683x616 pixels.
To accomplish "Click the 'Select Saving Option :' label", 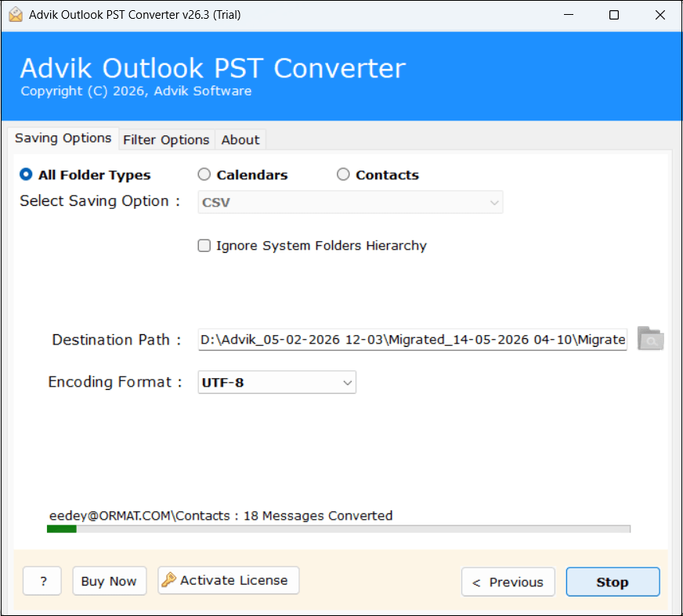I will pyautogui.click(x=99, y=201).
